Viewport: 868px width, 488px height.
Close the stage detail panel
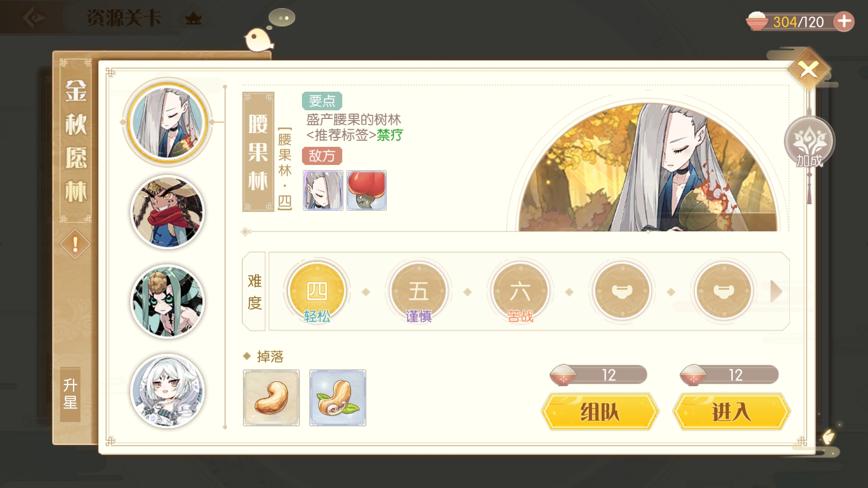(808, 70)
